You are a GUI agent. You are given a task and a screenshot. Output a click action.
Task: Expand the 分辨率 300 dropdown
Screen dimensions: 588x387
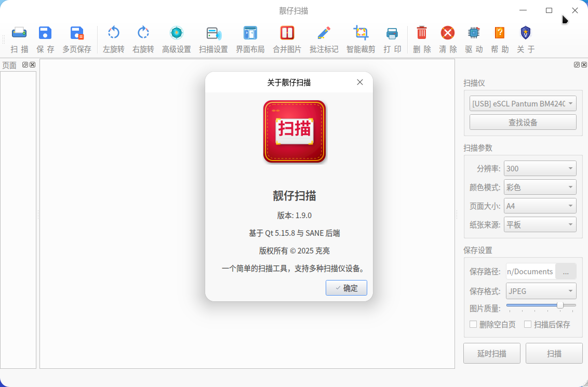pos(540,168)
